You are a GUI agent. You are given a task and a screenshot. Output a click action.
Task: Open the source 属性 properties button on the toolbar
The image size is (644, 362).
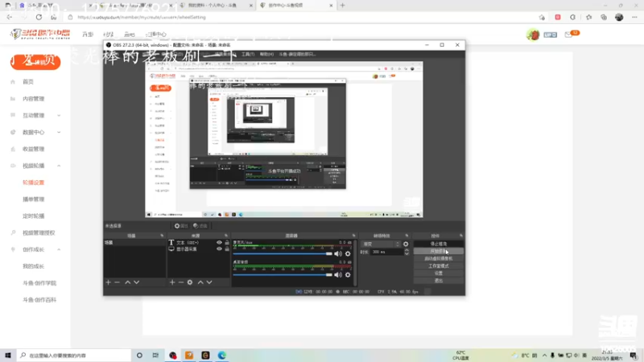[180, 226]
